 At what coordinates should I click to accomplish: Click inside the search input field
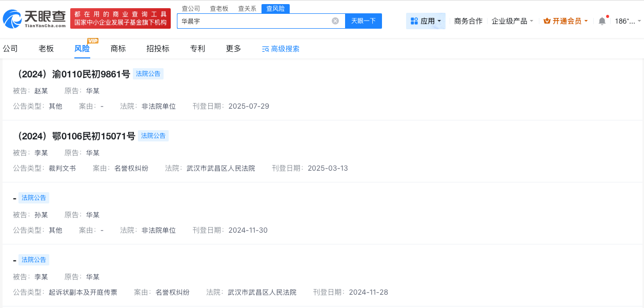(254, 21)
